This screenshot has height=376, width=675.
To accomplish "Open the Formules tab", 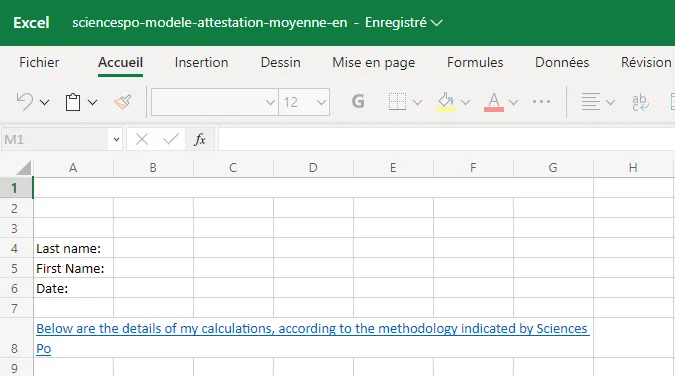I will (475, 62).
